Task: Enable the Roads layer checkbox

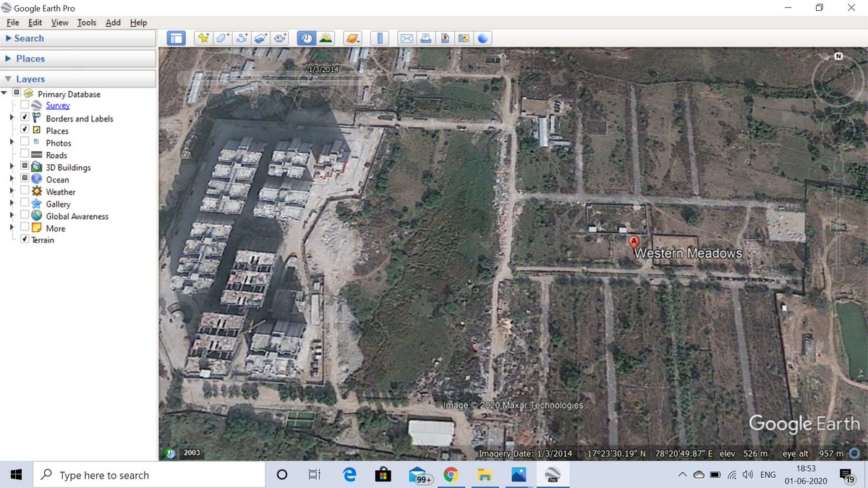Action: click(25, 155)
